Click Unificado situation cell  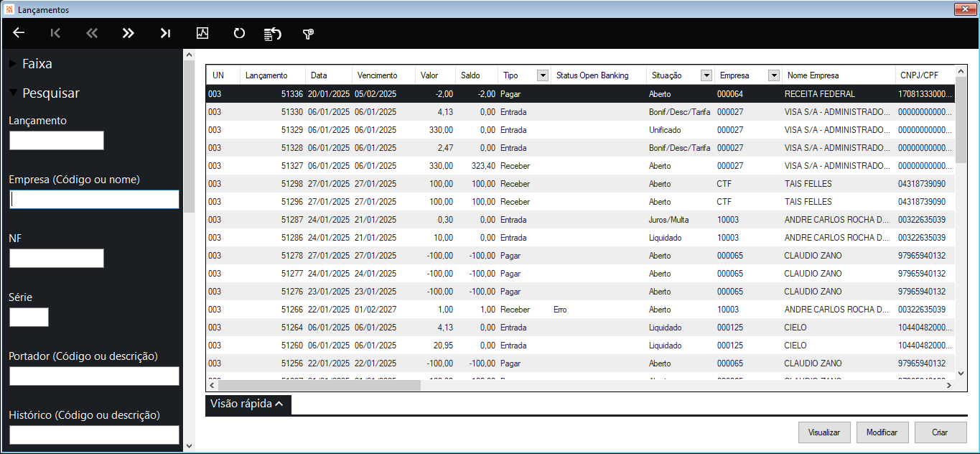[664, 130]
